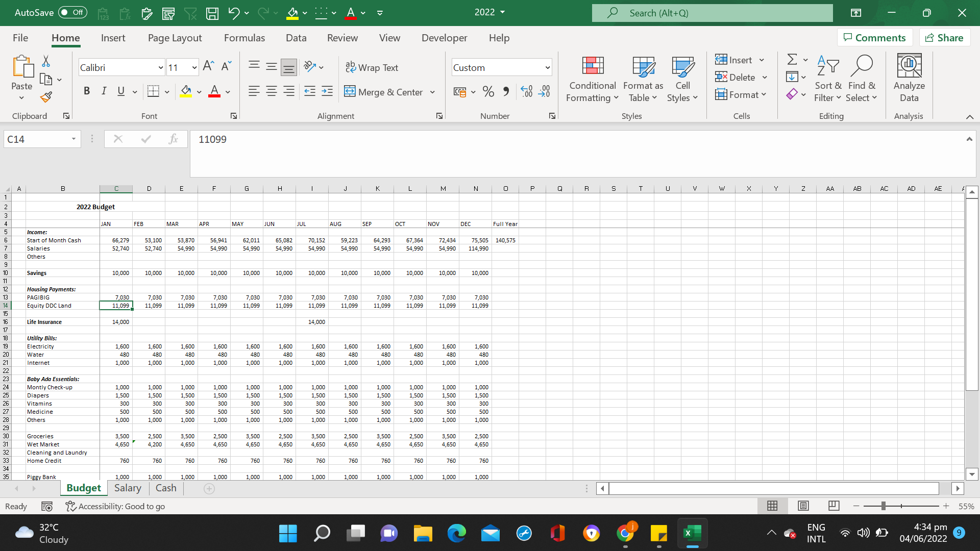
Task: Expand the Custom number format dropdown
Action: pyautogui.click(x=547, y=67)
